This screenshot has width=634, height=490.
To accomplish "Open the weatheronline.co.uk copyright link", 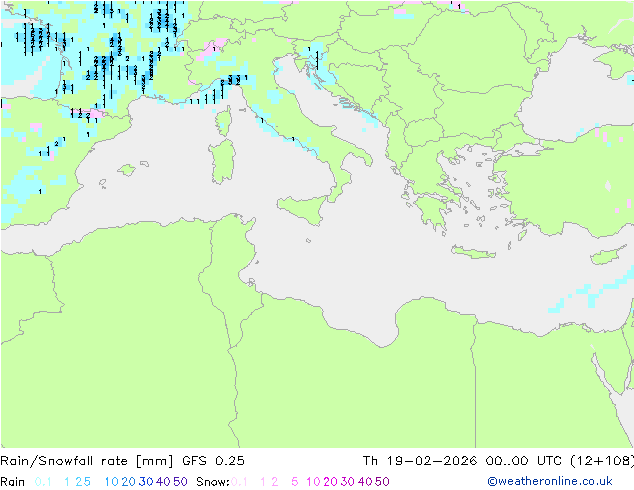I will tap(550, 481).
